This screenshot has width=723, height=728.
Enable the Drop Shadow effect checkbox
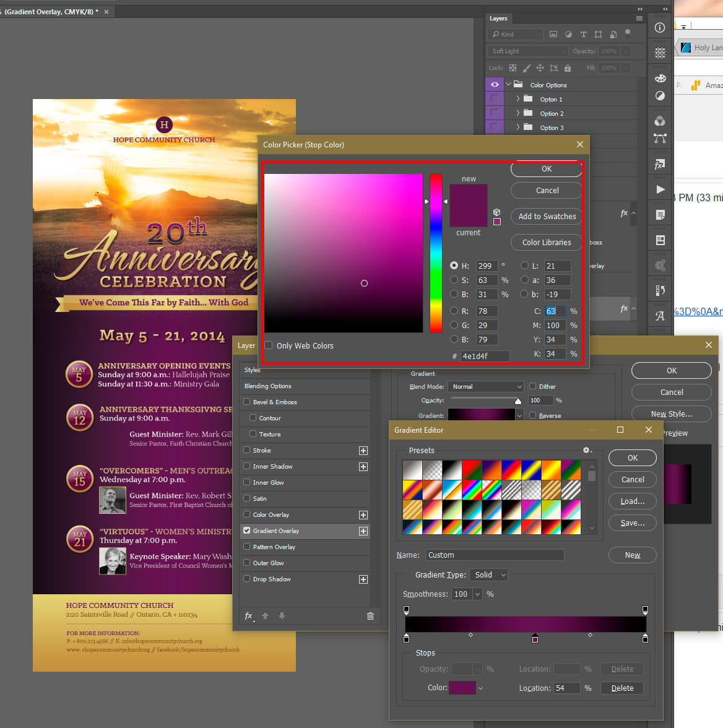(247, 579)
